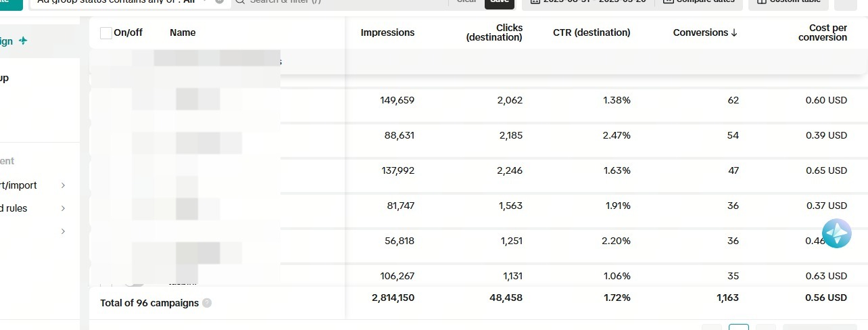Open the export/import menu item in sidebar
The width and height of the screenshot is (868, 330).
(x=19, y=185)
